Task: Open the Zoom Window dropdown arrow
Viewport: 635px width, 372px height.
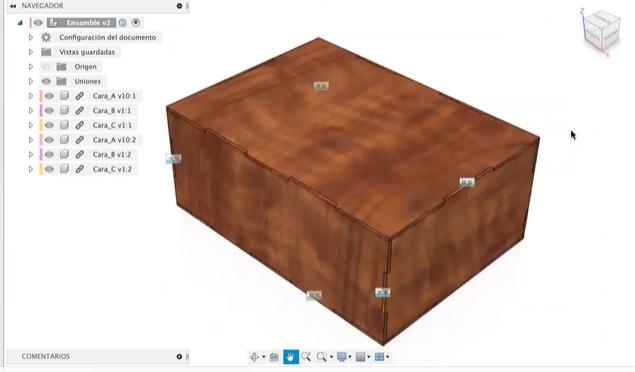Action: [x=331, y=357]
